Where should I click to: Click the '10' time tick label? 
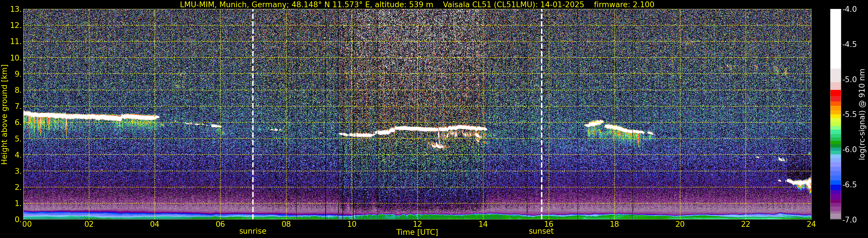coord(352,224)
